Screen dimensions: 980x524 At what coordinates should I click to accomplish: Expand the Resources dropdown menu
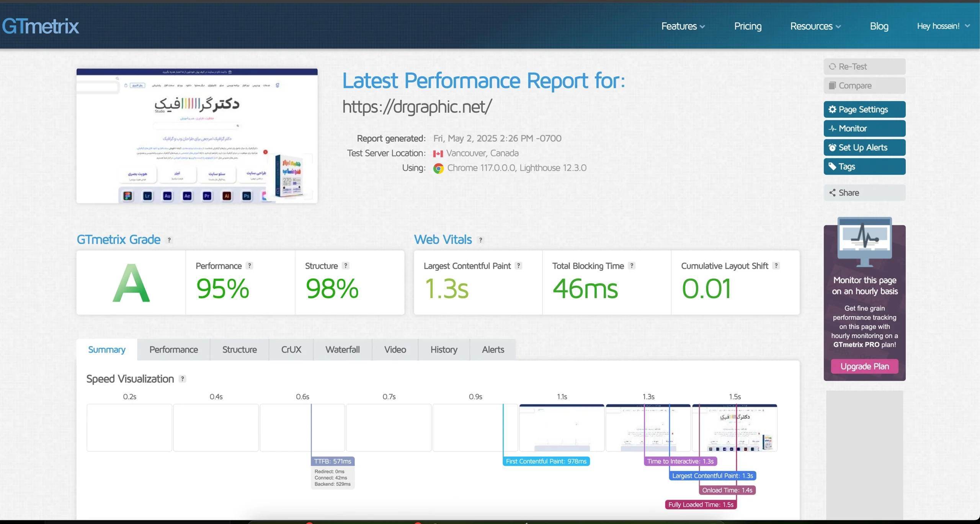coord(815,26)
